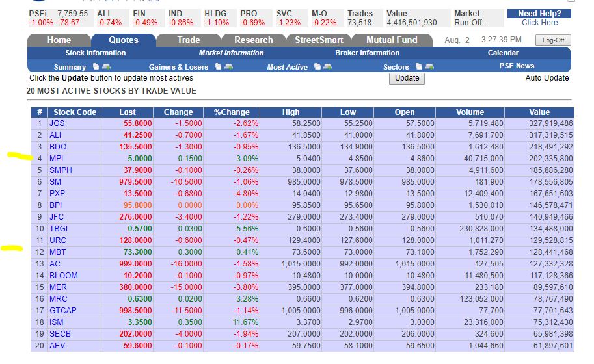Open Broker Information section

tap(367, 53)
